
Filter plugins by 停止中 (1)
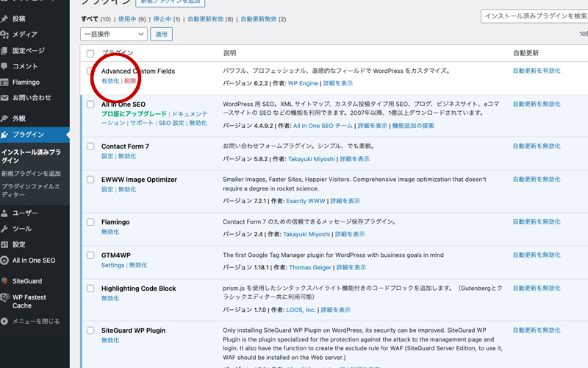coord(167,19)
